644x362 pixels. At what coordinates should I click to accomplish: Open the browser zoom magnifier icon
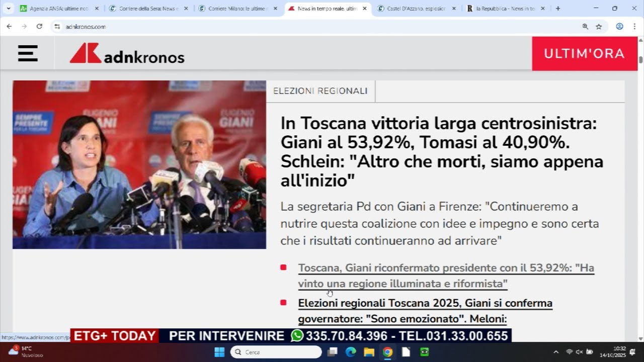(585, 27)
